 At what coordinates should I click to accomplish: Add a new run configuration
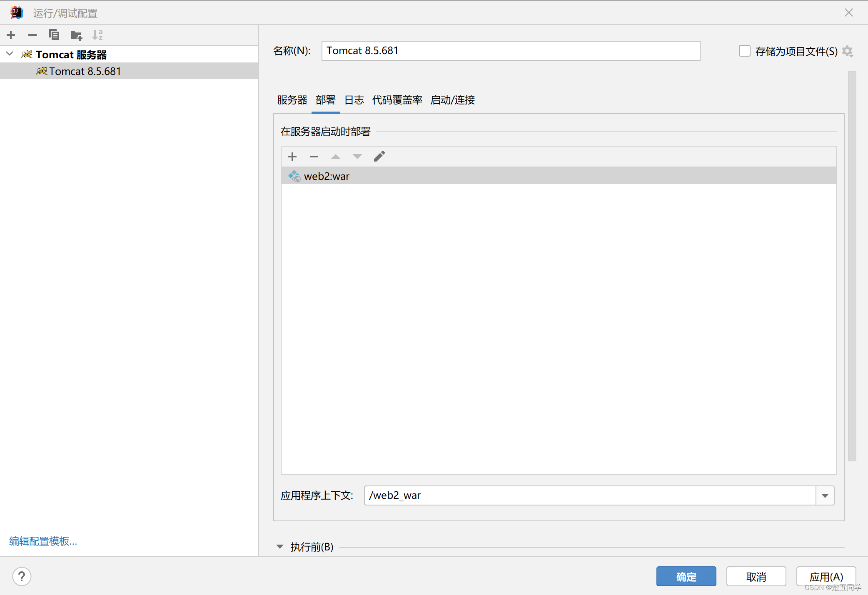11,35
